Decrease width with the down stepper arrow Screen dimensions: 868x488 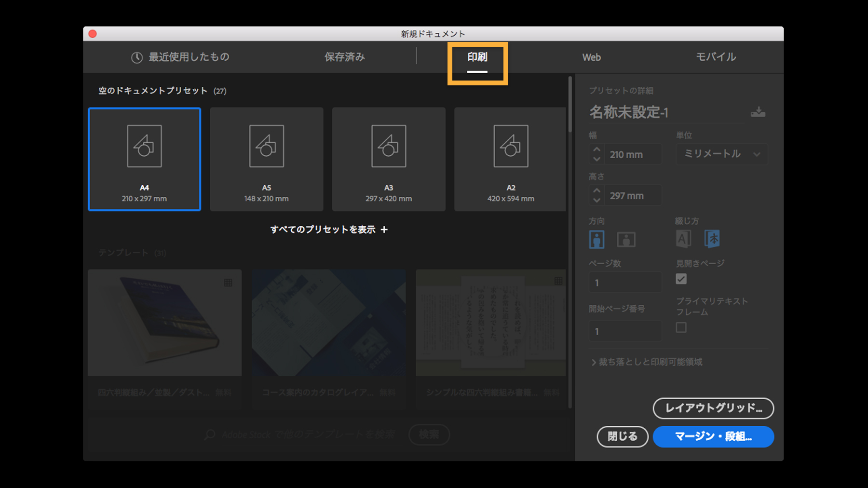597,159
